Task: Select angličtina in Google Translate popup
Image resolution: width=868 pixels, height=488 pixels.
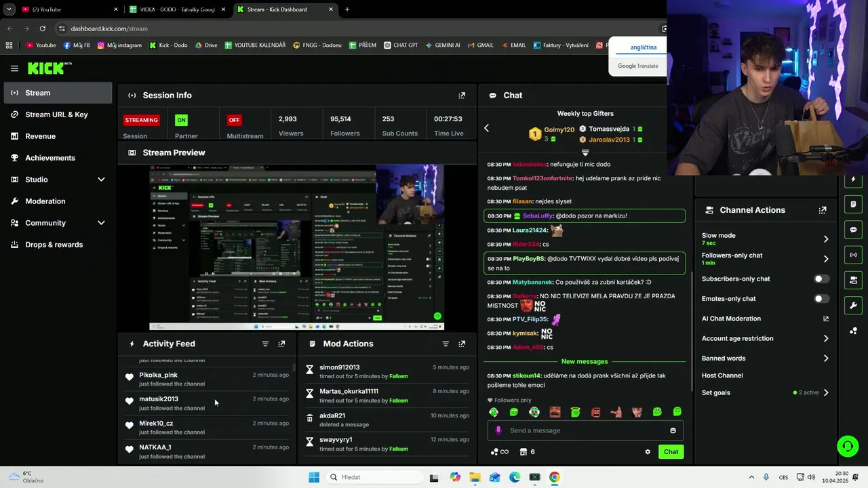Action: (644, 47)
